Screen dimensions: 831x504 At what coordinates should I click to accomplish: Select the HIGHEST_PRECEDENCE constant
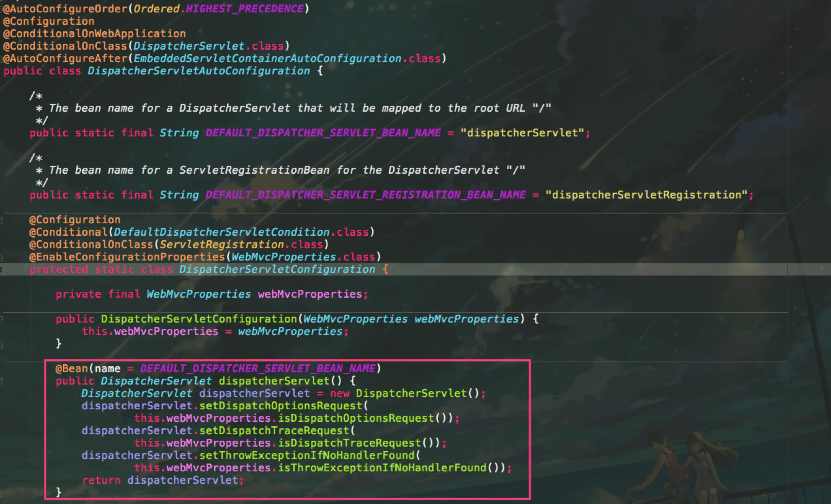[x=245, y=9]
